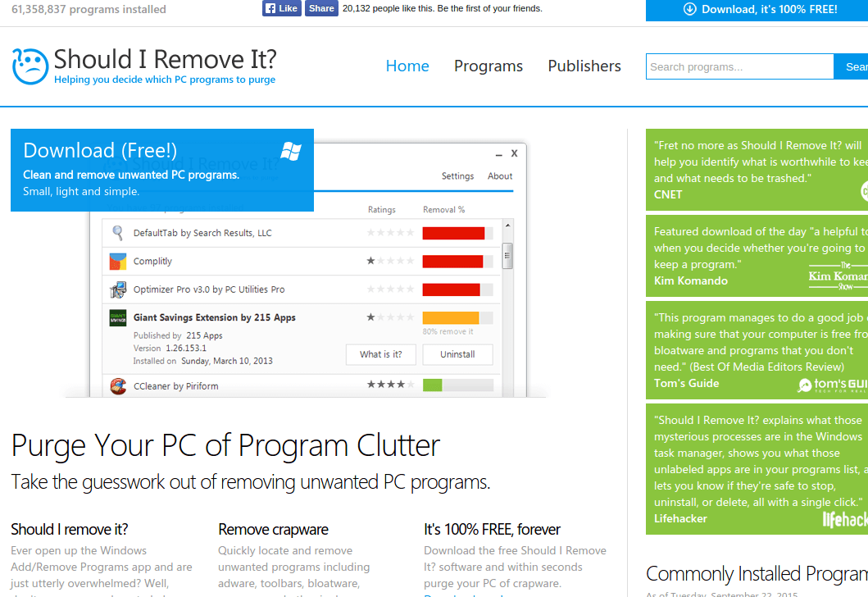Select the Complitly row text

(152, 262)
